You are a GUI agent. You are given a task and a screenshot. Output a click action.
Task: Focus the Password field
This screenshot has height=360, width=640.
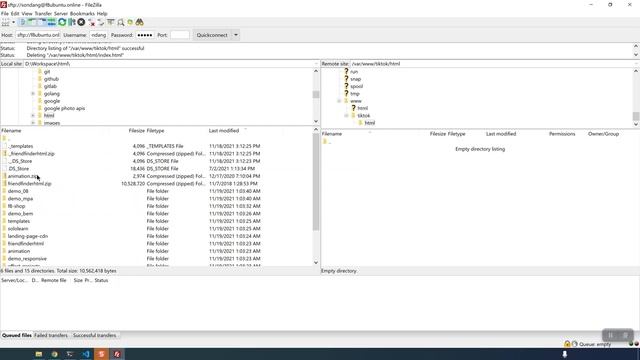[145, 35]
